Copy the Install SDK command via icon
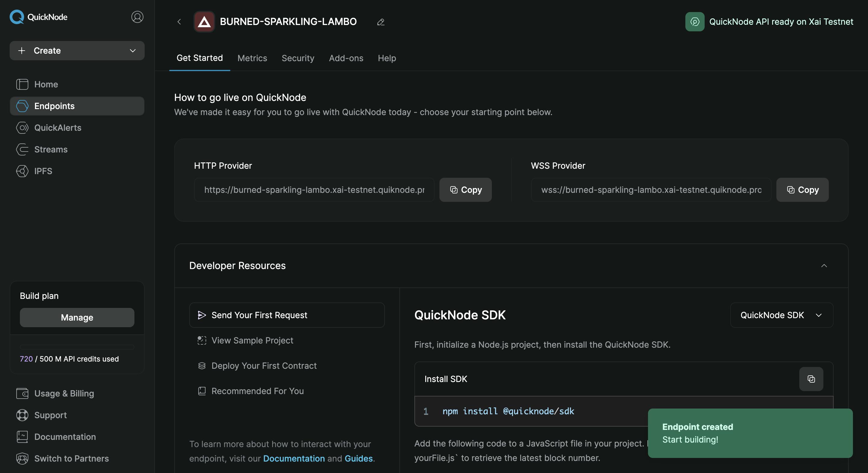The image size is (868, 473). coord(811,379)
